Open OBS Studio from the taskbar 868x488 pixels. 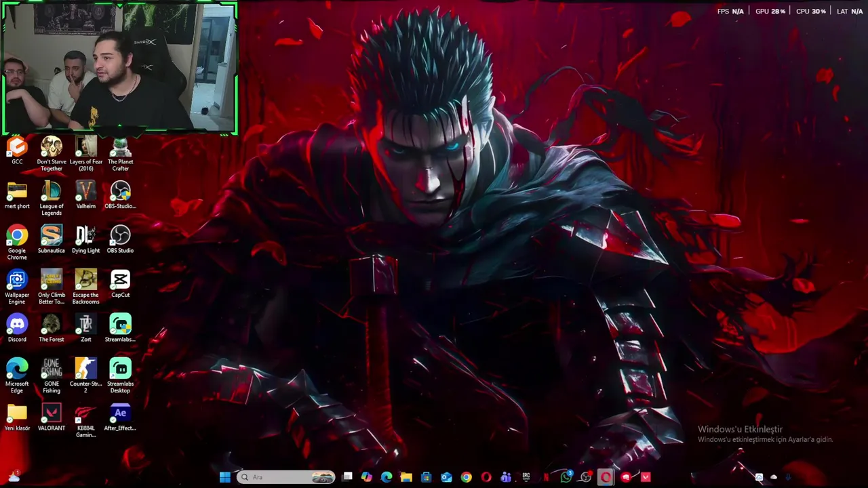585,477
